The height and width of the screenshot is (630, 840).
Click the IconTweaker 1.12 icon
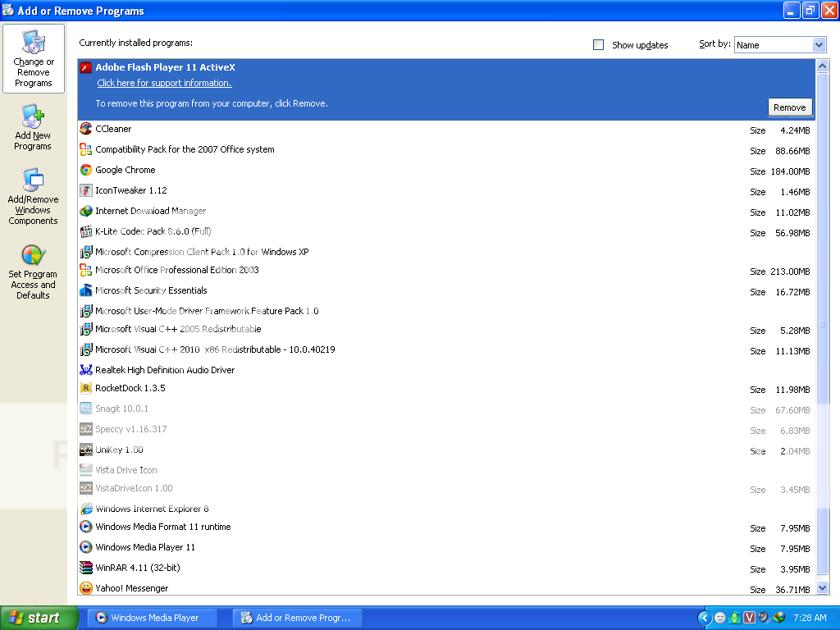[85, 190]
